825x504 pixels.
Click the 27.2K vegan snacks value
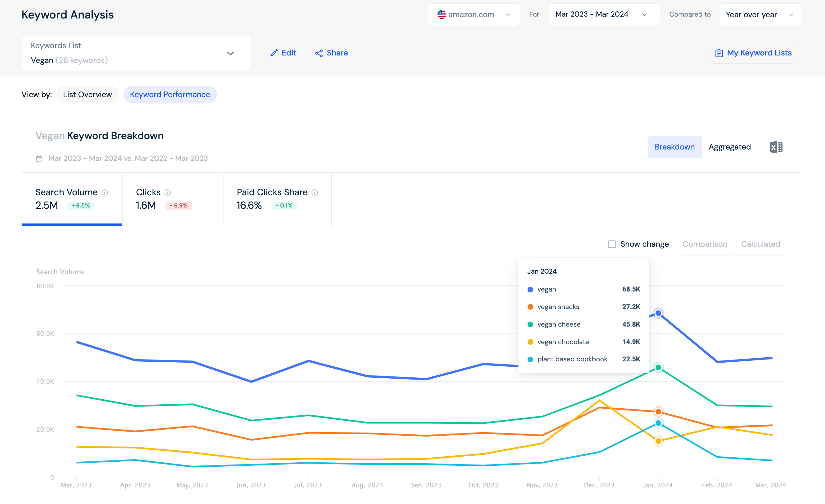[631, 307]
